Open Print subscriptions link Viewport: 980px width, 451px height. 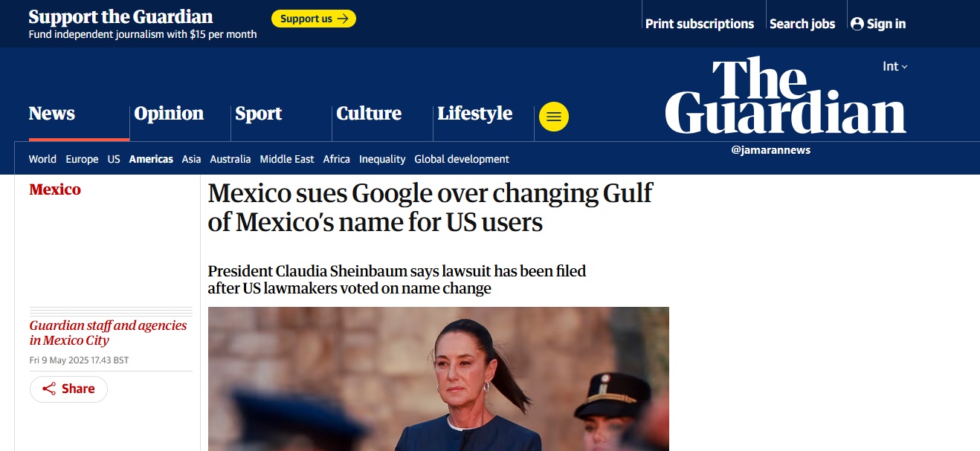click(x=699, y=24)
